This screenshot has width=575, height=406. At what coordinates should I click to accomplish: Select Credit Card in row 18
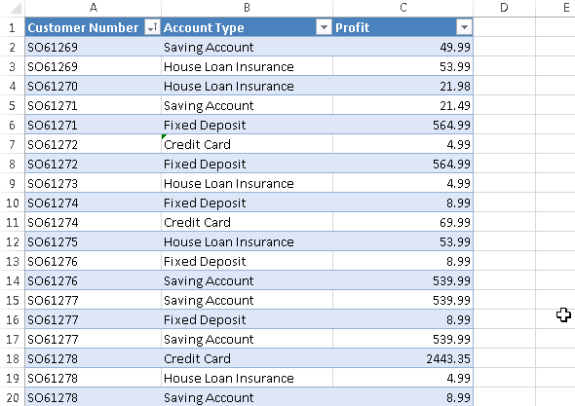[x=247, y=358]
